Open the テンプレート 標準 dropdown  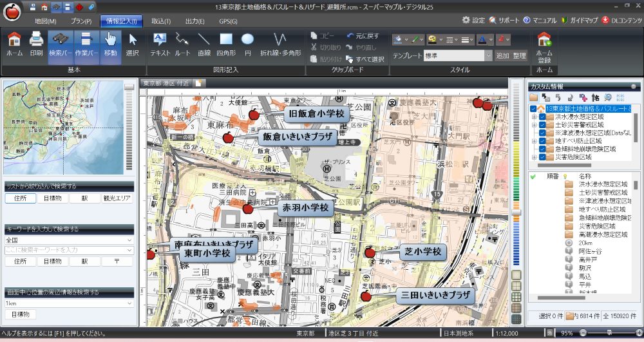488,56
